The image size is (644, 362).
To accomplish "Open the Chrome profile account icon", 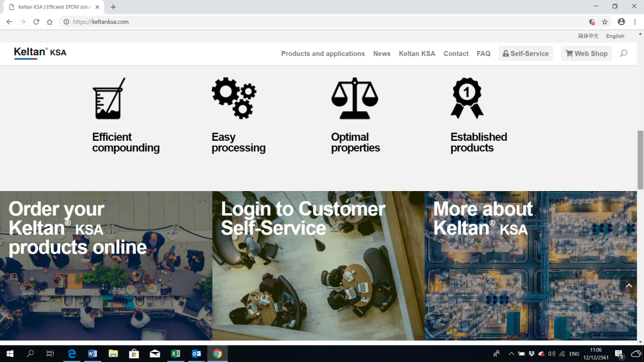I will point(621,22).
